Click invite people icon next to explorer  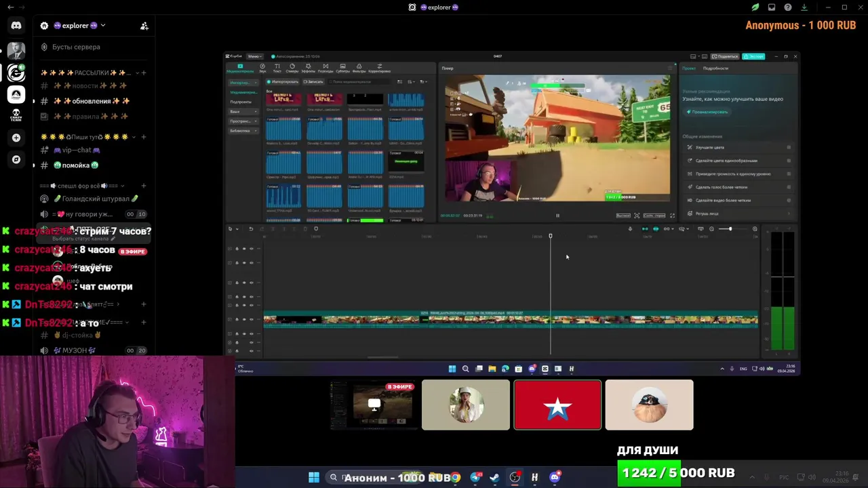click(144, 26)
